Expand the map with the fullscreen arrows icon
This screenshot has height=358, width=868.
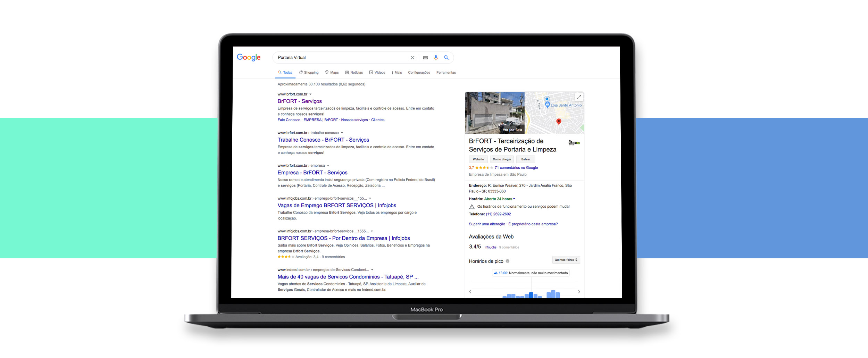(x=579, y=97)
